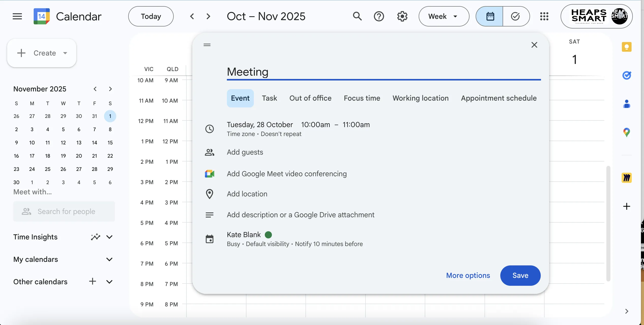The width and height of the screenshot is (644, 325).
Task: Click the clock time icon
Action: pos(210,129)
